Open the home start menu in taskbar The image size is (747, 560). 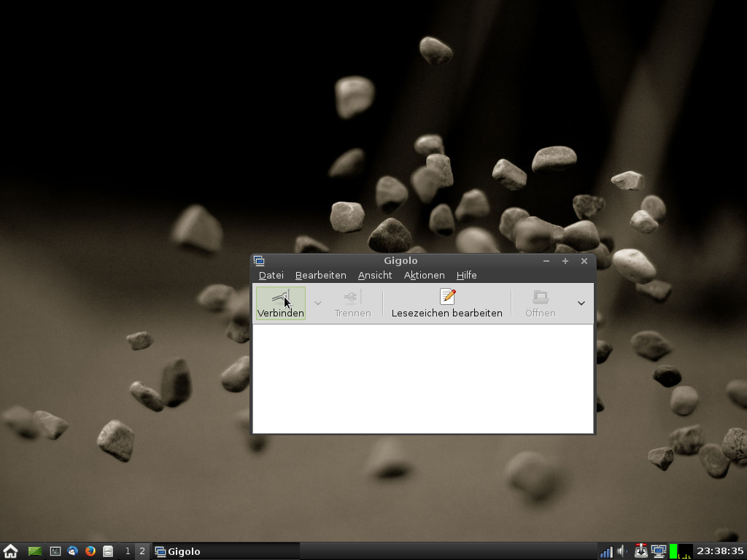[x=10, y=551]
